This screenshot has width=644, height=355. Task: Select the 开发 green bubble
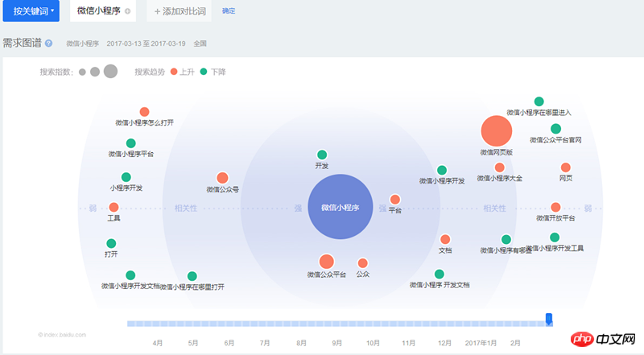322,155
